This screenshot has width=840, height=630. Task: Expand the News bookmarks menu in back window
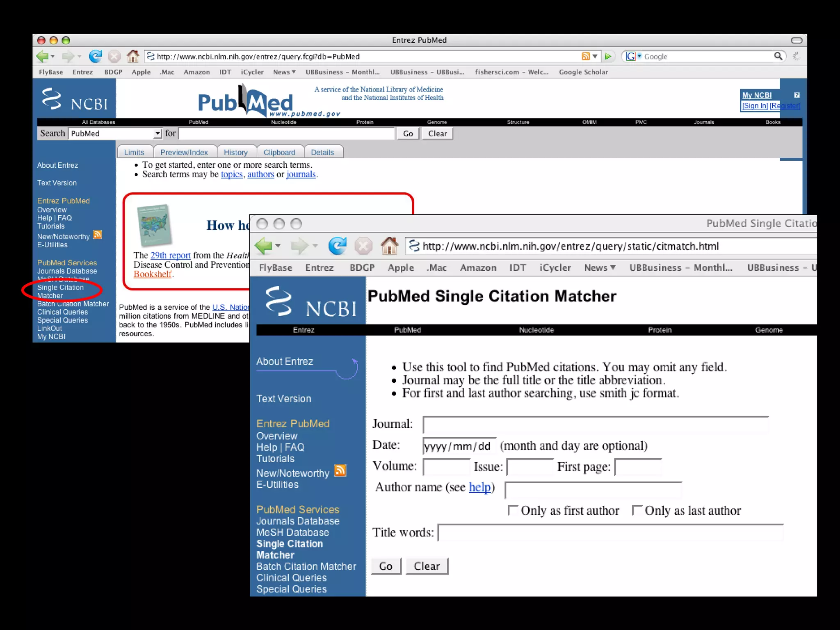coord(284,72)
